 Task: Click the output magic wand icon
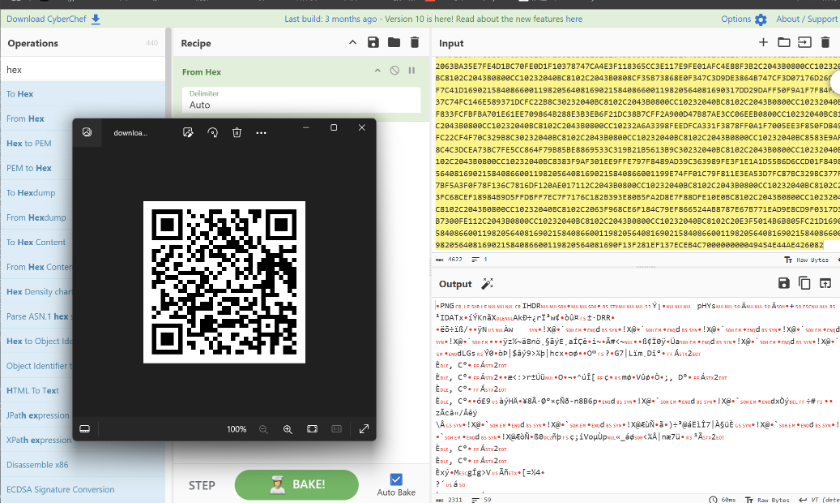[x=487, y=284]
